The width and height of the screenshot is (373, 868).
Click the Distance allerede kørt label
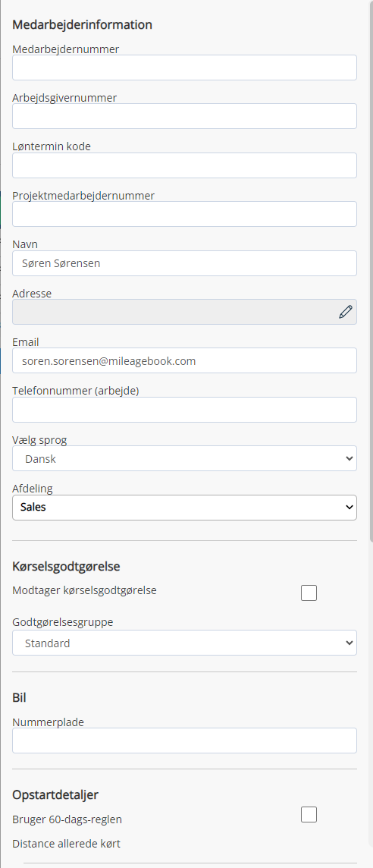(67, 844)
